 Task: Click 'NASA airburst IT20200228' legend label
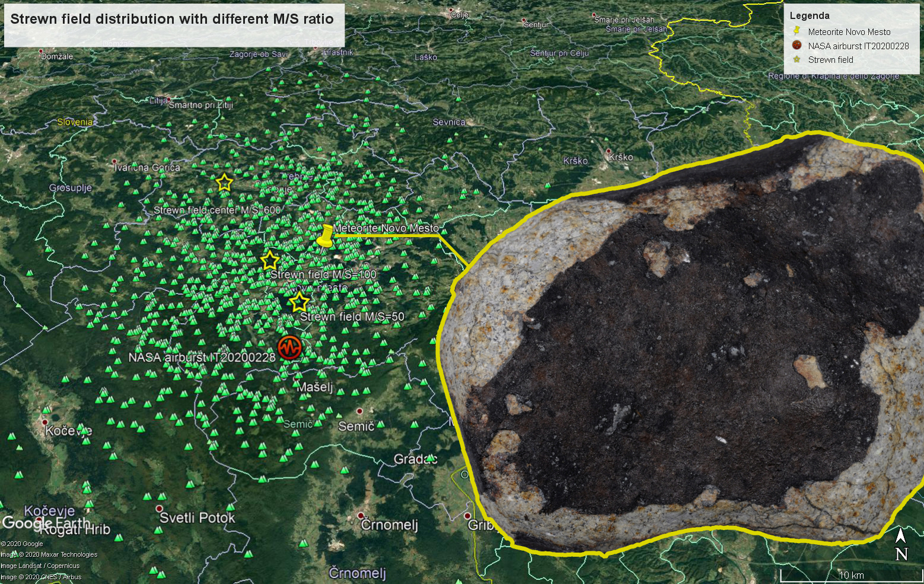[x=858, y=46]
